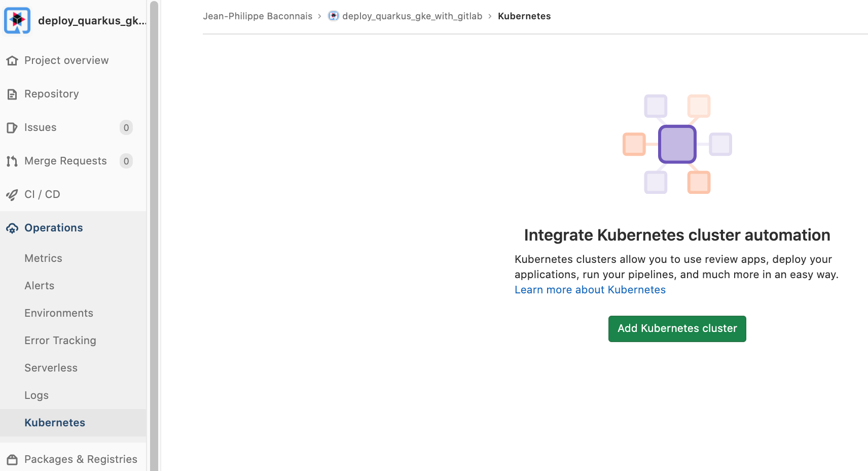Follow the Learn more about Kubernetes link
Image resolution: width=868 pixels, height=471 pixels.
[590, 290]
